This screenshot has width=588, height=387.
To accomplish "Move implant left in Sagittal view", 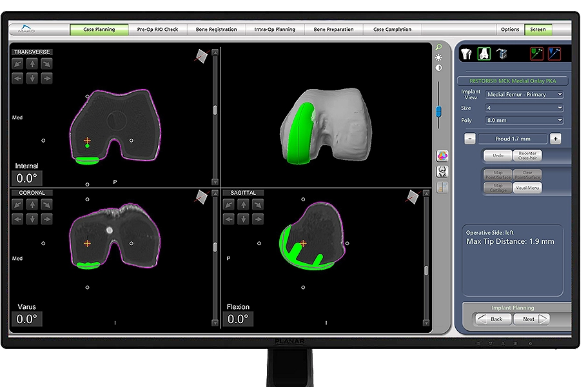I will [229, 219].
